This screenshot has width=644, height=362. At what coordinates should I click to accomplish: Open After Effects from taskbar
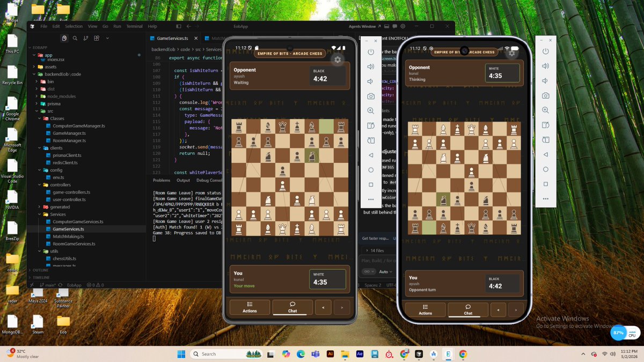coord(360,354)
